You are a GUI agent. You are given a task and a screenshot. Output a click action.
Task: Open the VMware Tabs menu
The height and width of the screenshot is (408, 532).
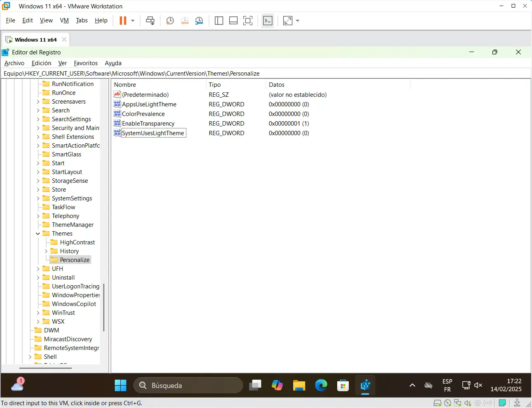click(82, 20)
